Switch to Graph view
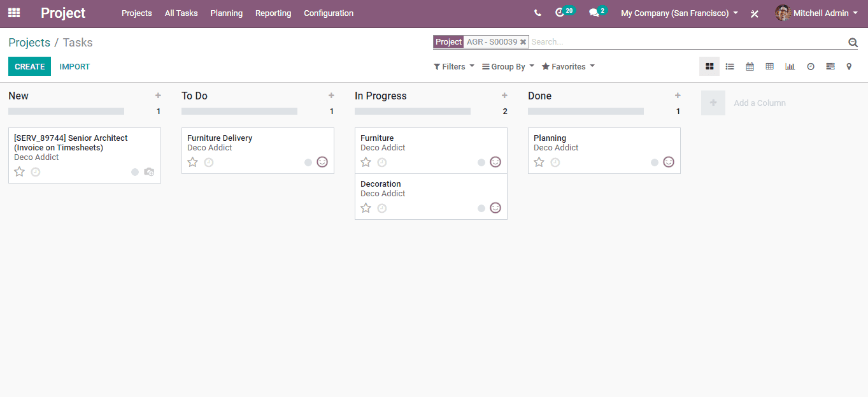The image size is (868, 397). (x=790, y=66)
